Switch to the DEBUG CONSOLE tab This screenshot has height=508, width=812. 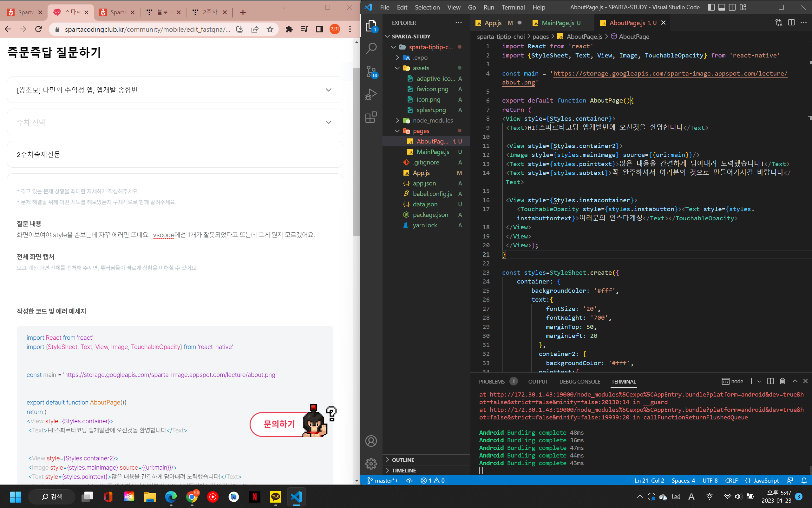coord(580,381)
